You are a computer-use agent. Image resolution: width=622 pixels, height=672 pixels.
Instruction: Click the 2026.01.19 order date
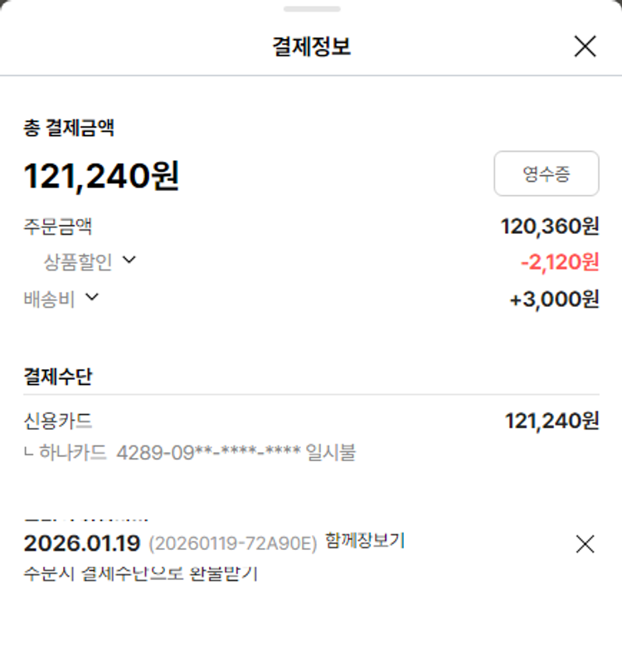point(81,543)
